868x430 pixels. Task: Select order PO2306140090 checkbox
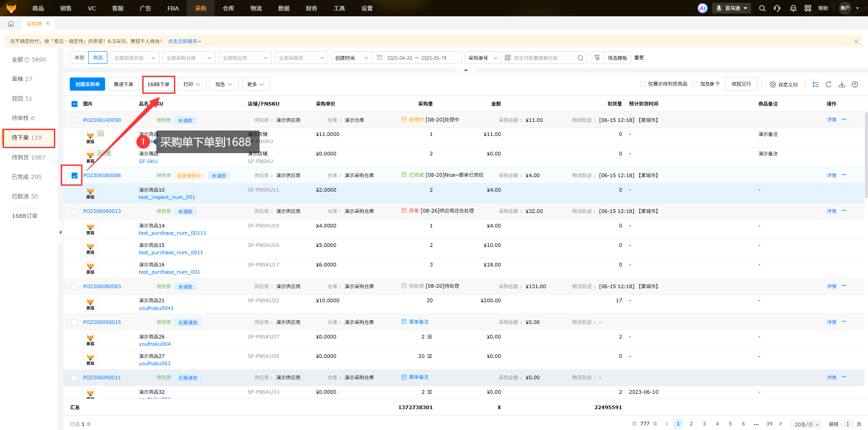pos(75,121)
